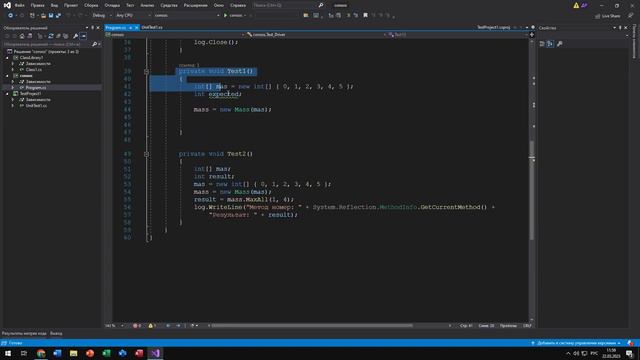Click the Solution Explorer search field
Viewport: 640px width, 360px height.
pos(47,44)
